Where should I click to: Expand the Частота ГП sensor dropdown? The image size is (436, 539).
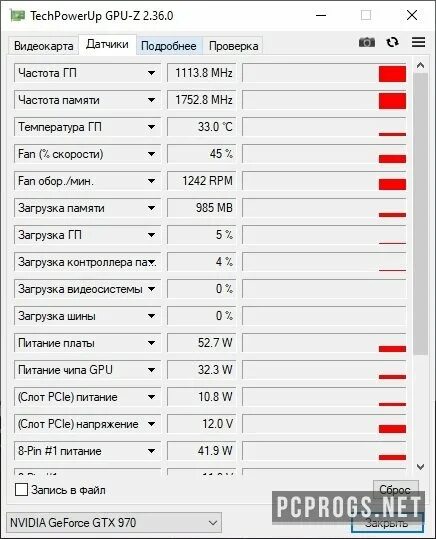[151, 73]
